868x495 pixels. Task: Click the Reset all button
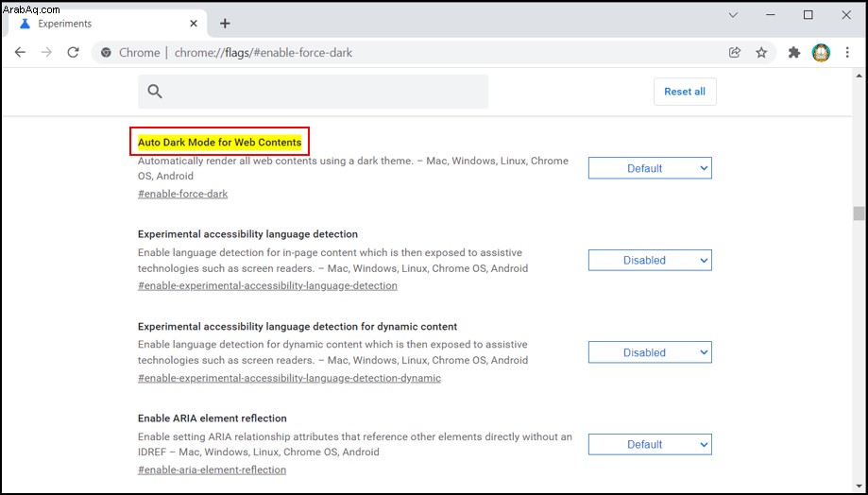685,92
